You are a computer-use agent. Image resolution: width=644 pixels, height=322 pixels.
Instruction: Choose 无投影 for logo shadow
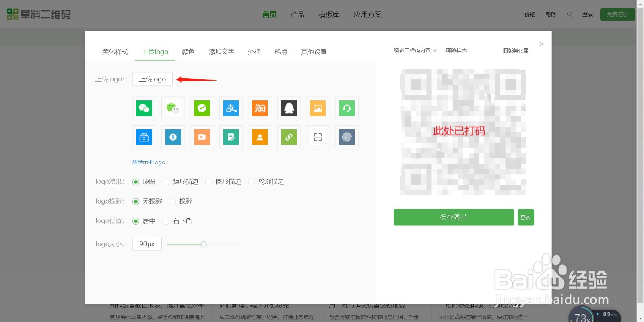(x=136, y=201)
